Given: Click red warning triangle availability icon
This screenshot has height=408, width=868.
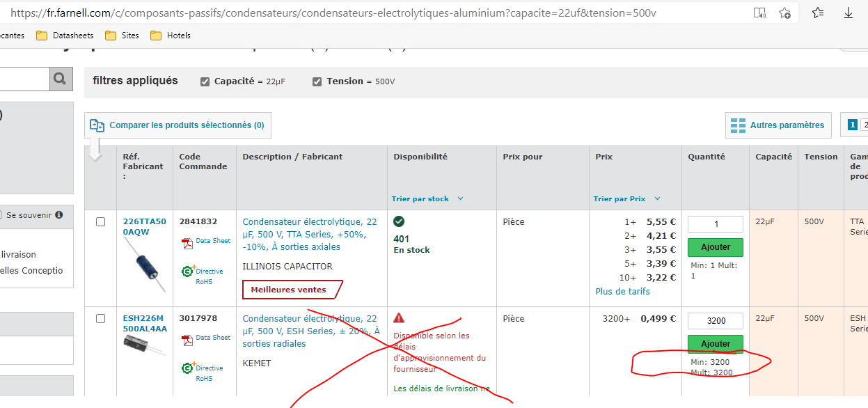Looking at the screenshot, I should (x=399, y=317).
